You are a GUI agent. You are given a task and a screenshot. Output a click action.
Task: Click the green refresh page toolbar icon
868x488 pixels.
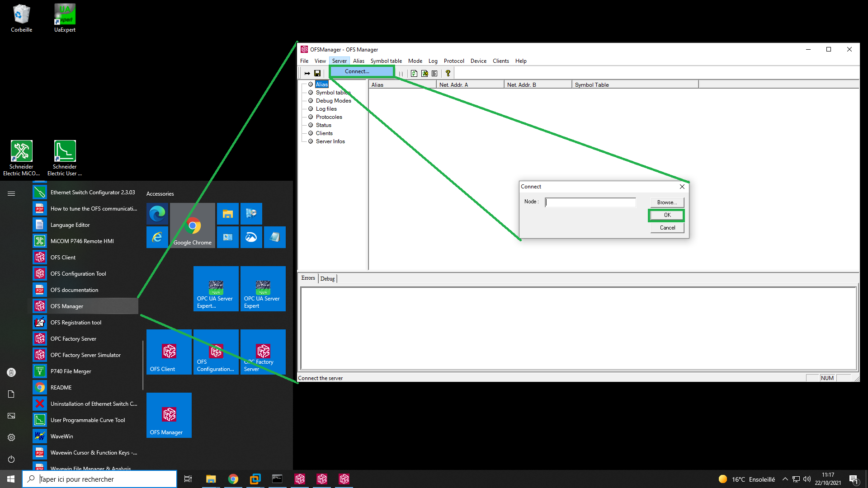(414, 73)
